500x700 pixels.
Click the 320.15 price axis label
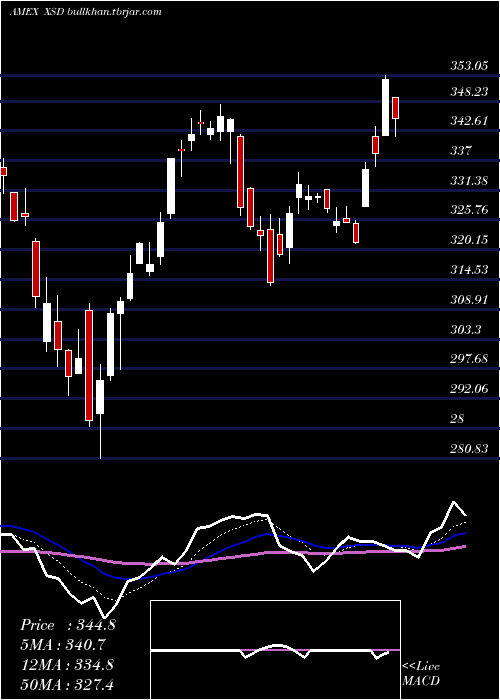[468, 240]
